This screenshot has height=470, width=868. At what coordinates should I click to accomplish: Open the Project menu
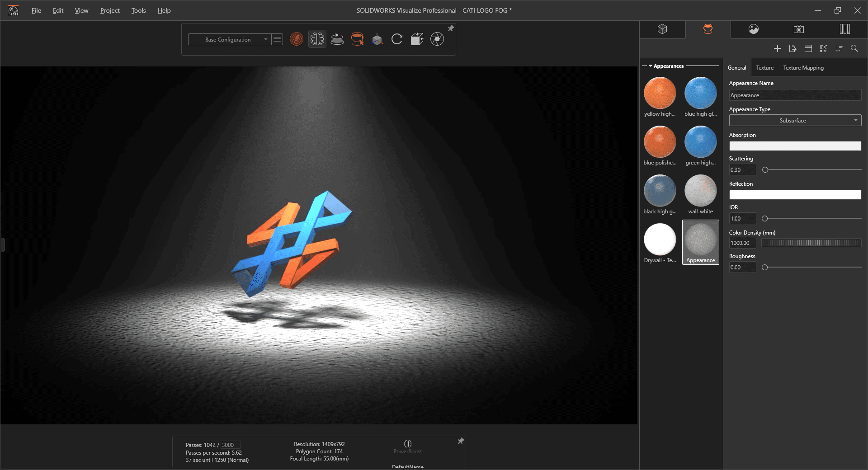[x=110, y=10]
